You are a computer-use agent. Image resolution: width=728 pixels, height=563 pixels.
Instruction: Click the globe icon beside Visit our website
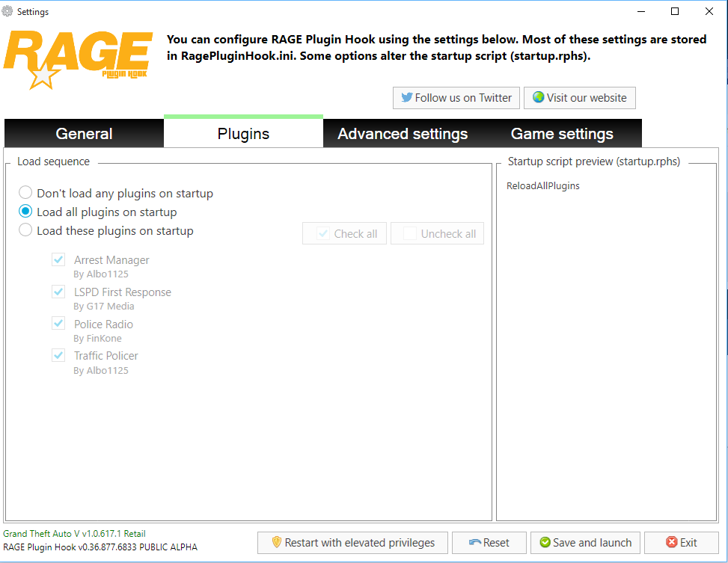click(x=538, y=97)
